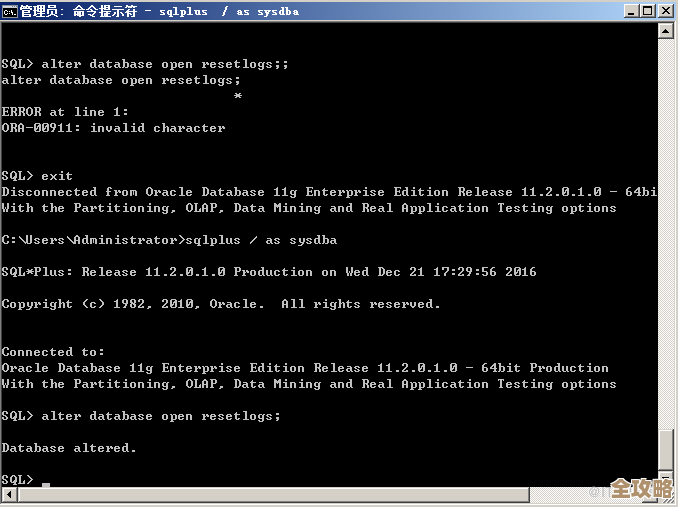Click the 'ERROR at line 1:' message
The width and height of the screenshot is (678, 507).
(x=65, y=112)
